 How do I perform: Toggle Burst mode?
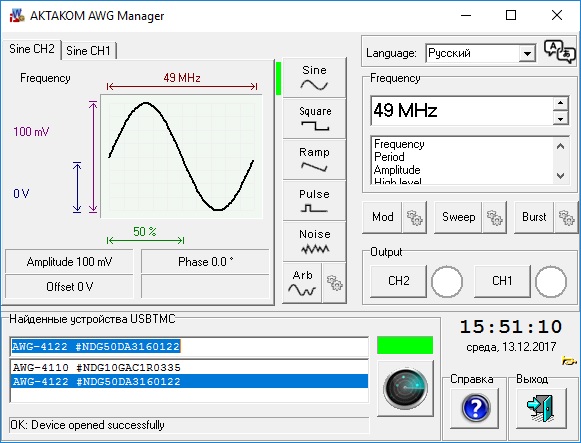(x=534, y=217)
